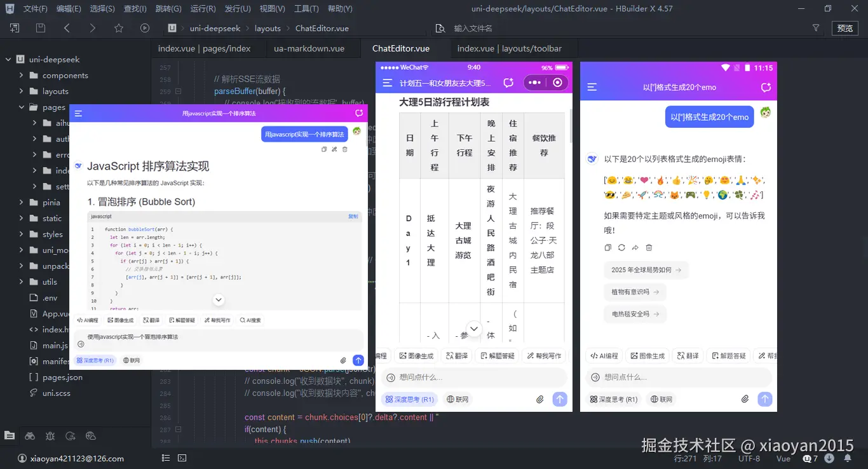Click the 翻译 translate icon

[688, 355]
